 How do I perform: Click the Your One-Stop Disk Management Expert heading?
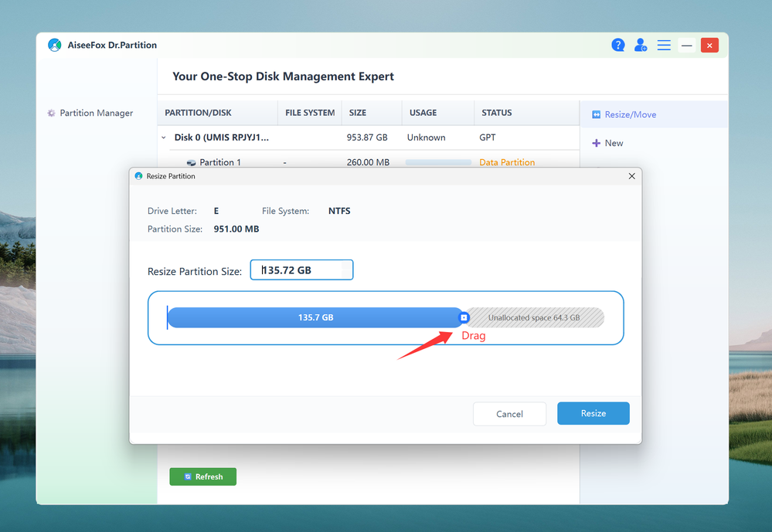[283, 76]
